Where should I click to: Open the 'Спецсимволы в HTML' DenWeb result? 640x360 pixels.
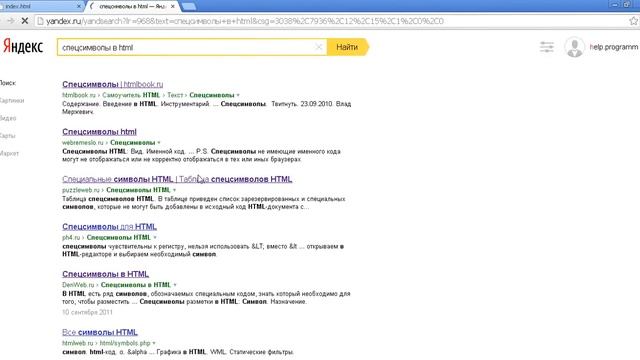tap(105, 274)
